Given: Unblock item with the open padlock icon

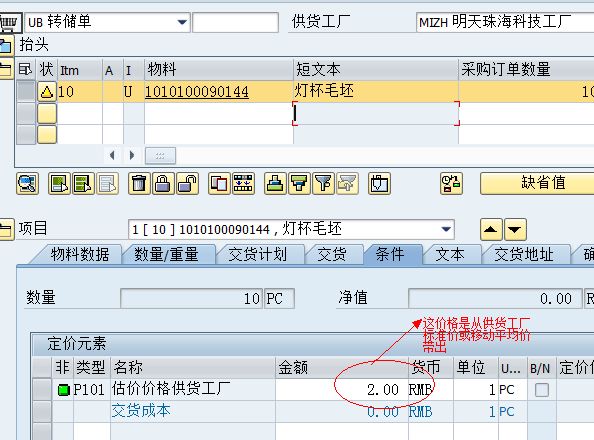Looking at the screenshot, I should tap(188, 184).
